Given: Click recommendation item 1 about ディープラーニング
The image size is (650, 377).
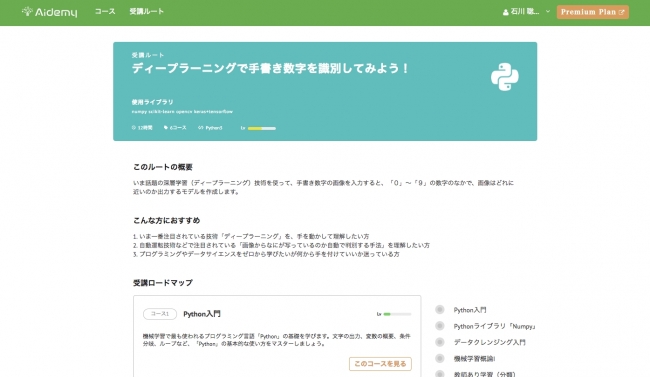Looking at the screenshot, I should point(251,236).
